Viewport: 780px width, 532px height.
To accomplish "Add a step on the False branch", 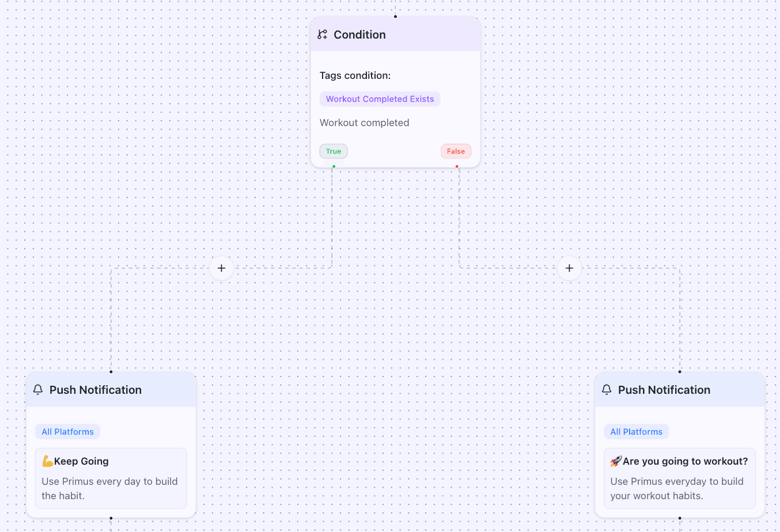I will pos(569,268).
